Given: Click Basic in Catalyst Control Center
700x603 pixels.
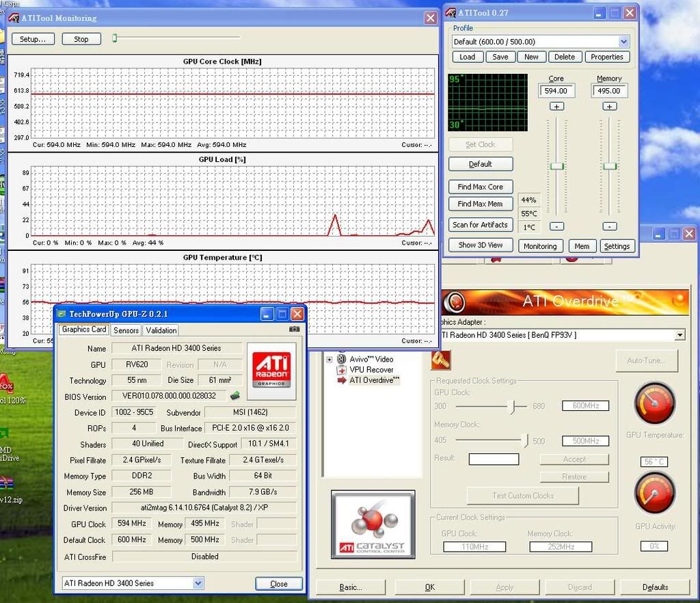Looking at the screenshot, I should 351,587.
